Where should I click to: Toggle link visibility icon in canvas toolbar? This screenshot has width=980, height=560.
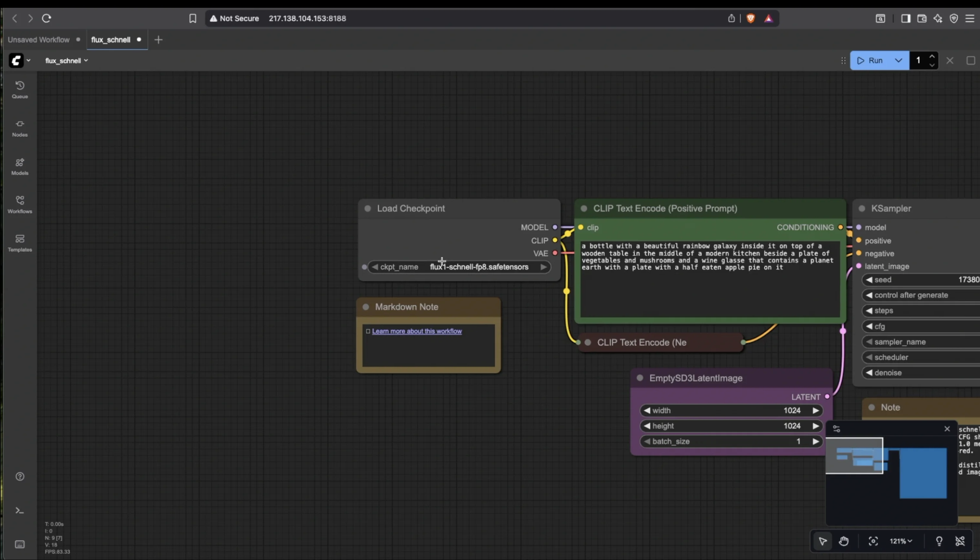coord(960,541)
